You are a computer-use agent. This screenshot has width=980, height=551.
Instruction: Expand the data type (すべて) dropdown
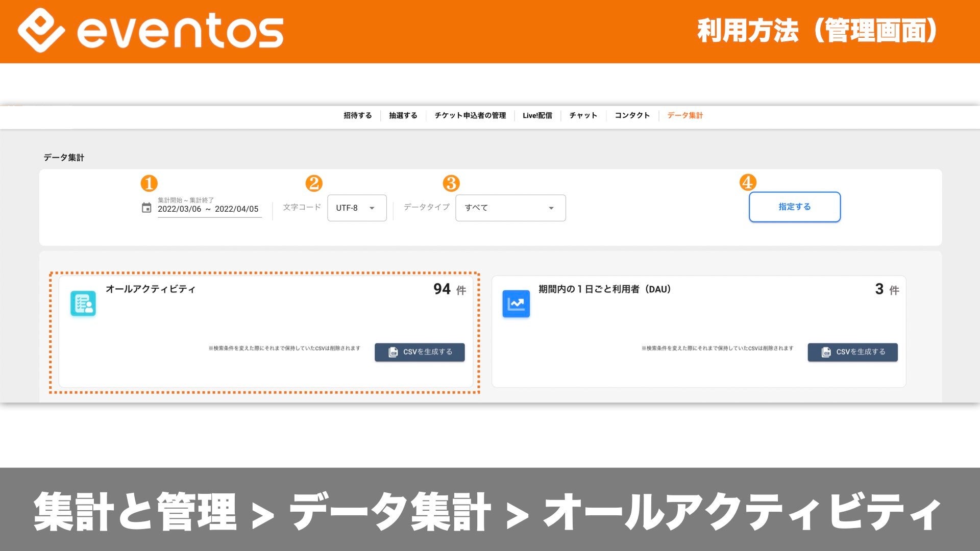[x=510, y=208]
